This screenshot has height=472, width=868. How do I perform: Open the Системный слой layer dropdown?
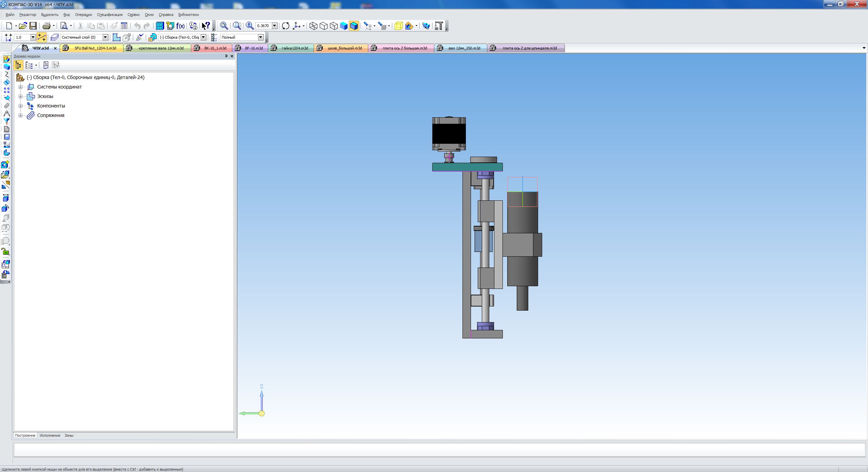coord(105,37)
